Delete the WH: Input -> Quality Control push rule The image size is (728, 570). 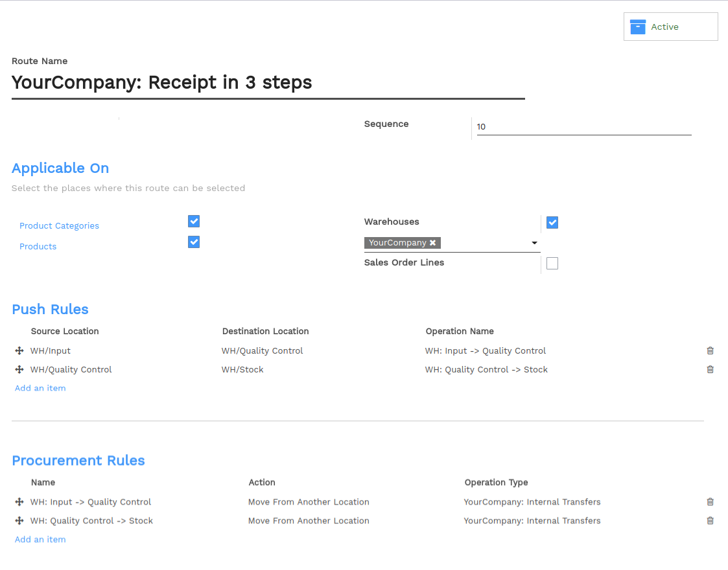tap(710, 350)
